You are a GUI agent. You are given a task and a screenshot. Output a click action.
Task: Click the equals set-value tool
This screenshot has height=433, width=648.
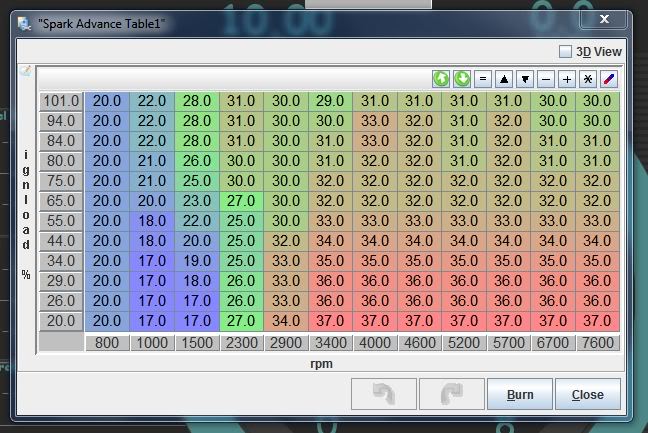(483, 79)
